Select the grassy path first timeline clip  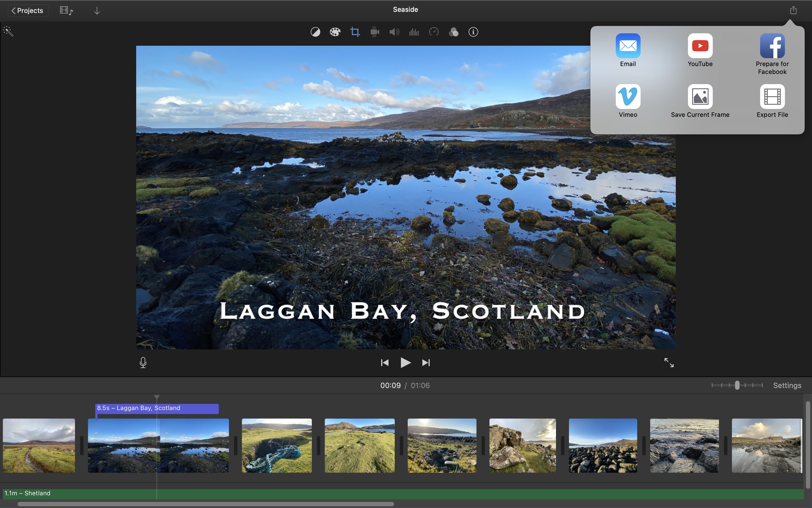[39, 446]
